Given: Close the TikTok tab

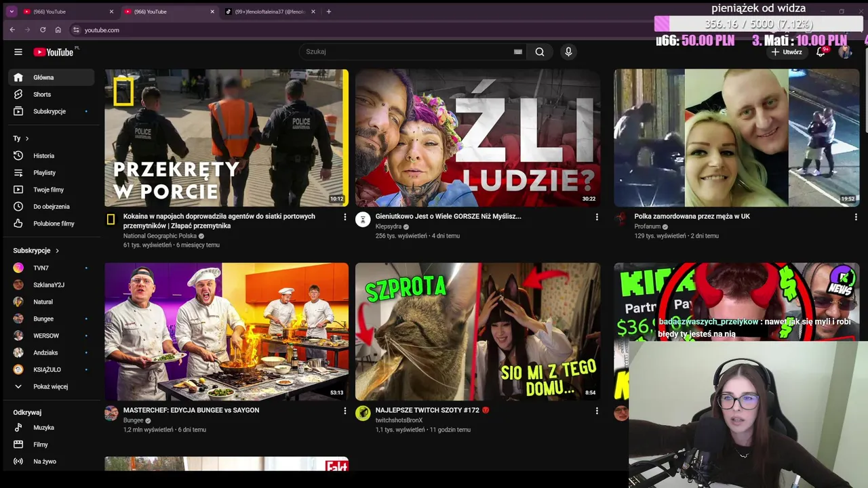Looking at the screenshot, I should [x=313, y=12].
